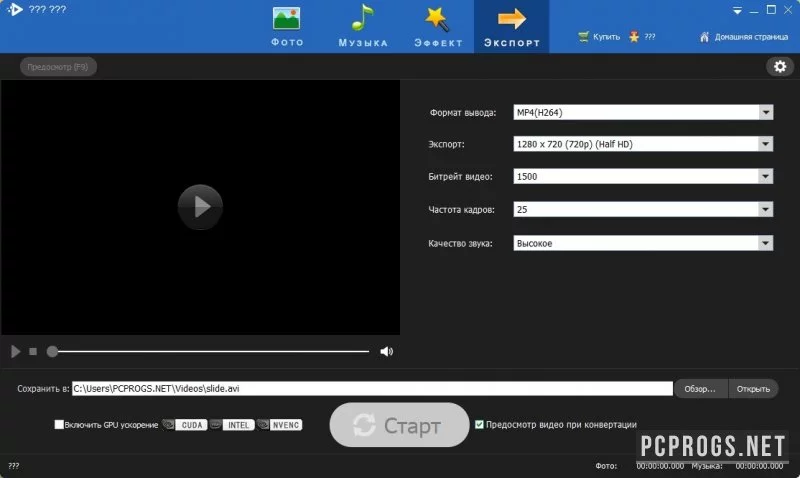Switch to the Музыка tab

coord(363,27)
